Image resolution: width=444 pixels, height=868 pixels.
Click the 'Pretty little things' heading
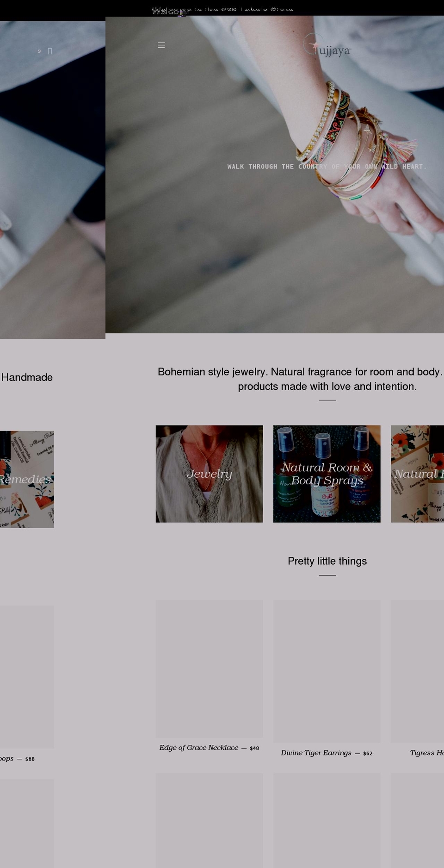[x=327, y=561]
